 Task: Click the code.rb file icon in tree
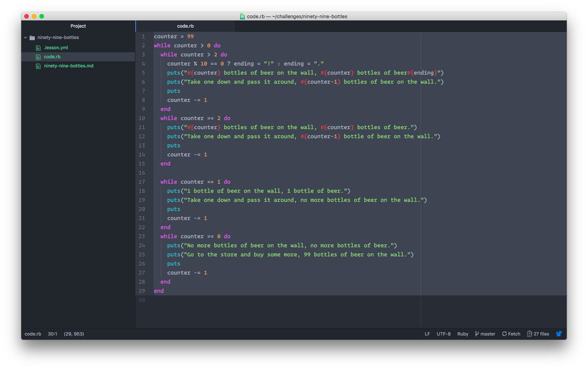click(38, 57)
